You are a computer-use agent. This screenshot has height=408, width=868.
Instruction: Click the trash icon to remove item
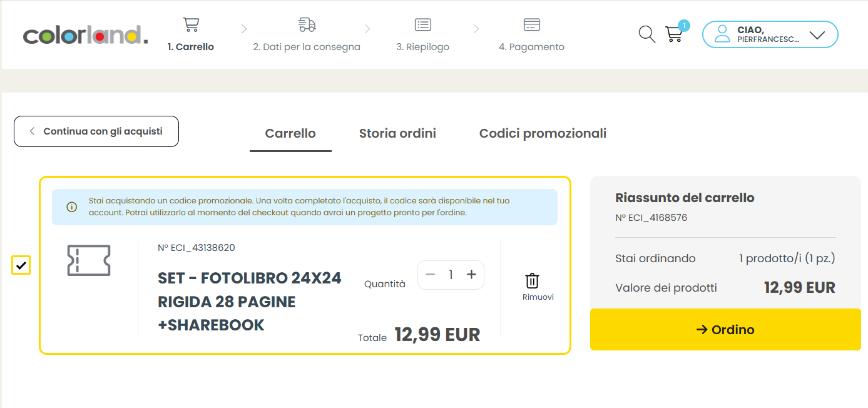[532, 281]
